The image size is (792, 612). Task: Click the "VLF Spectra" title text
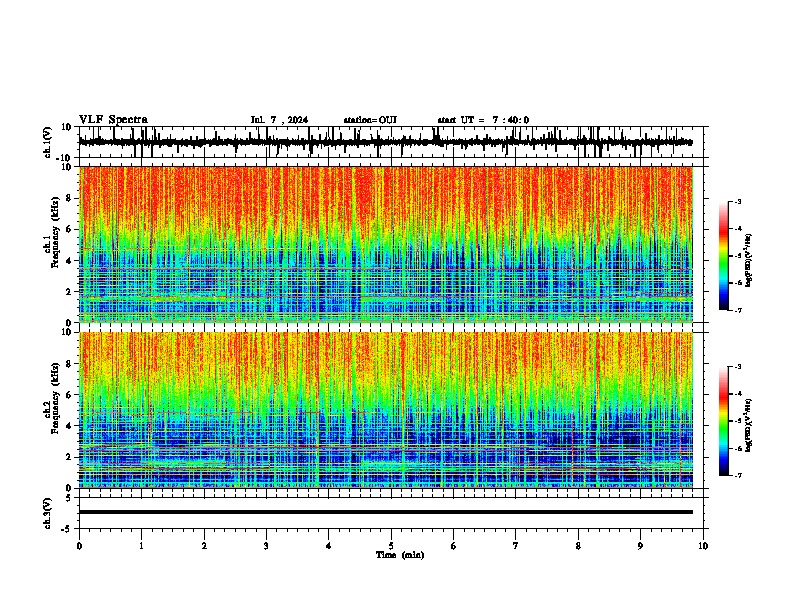113,120
